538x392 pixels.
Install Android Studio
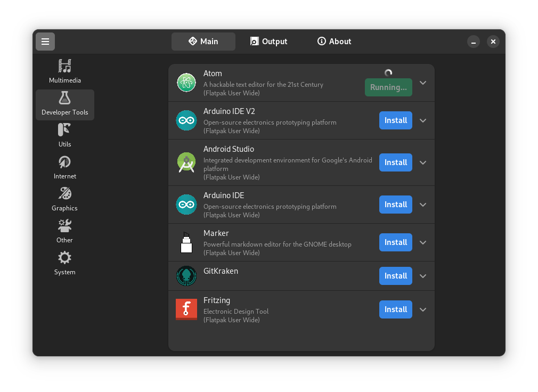[396, 162]
